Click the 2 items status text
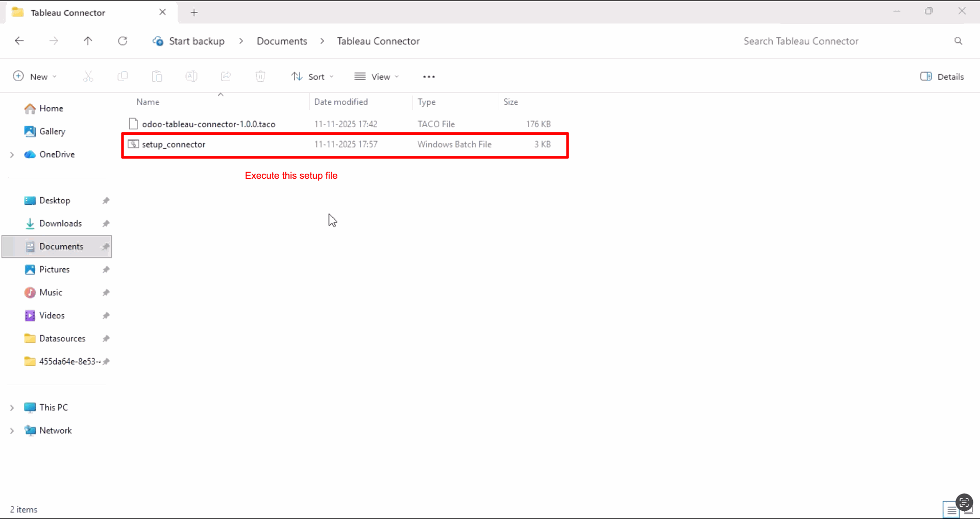The height and width of the screenshot is (519, 980). coord(23,510)
